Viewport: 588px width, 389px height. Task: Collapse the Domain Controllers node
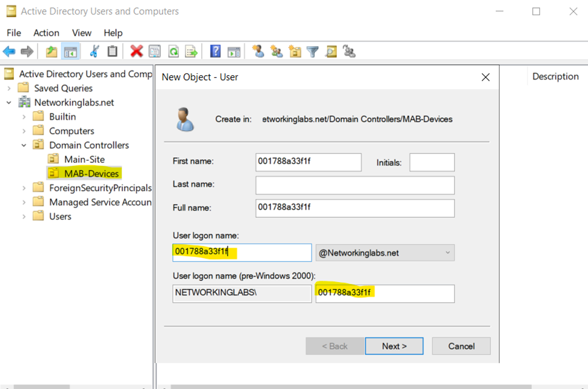(24, 145)
